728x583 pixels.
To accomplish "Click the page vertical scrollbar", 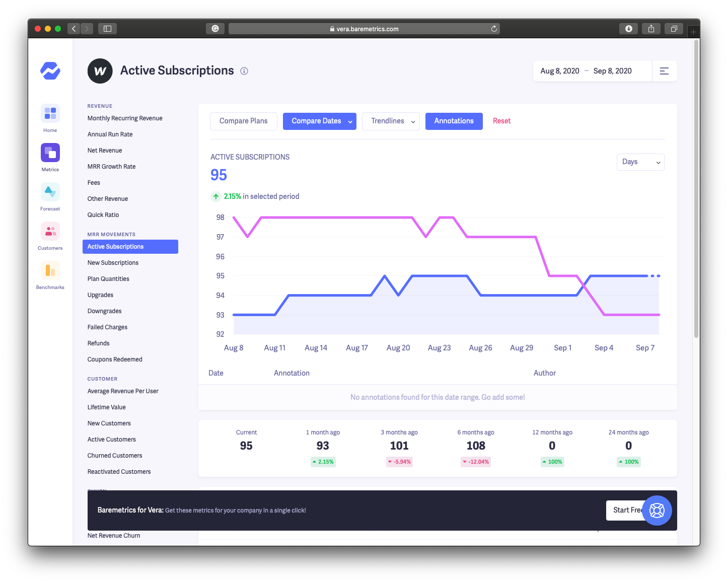I will click(696, 189).
